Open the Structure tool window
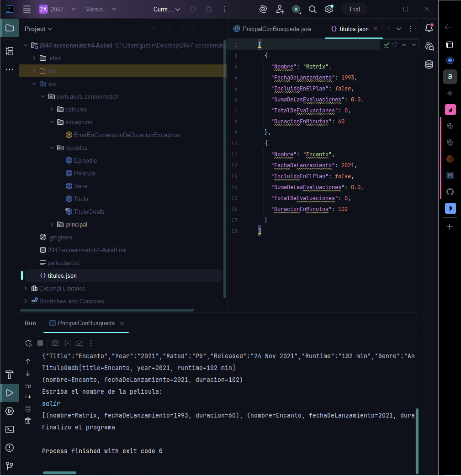 [x=10, y=51]
